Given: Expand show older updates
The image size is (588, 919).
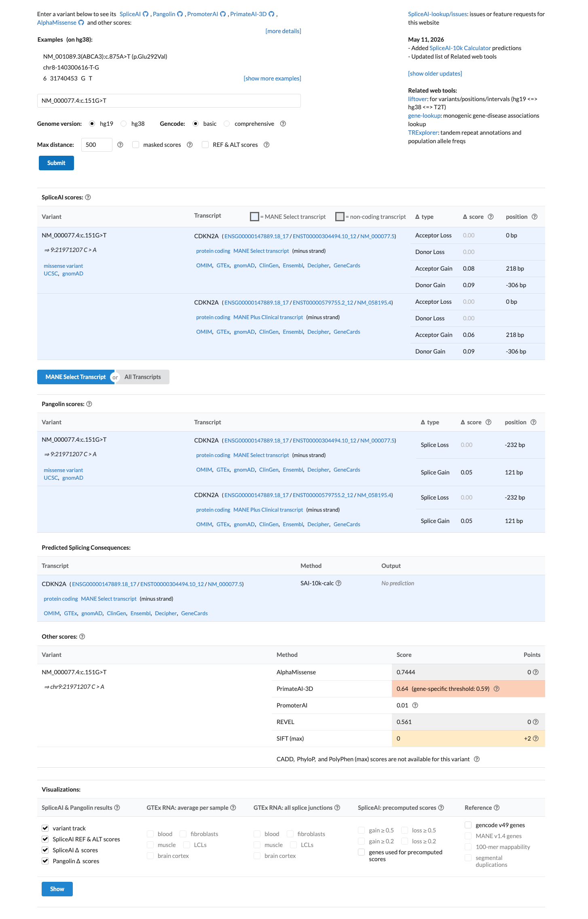Looking at the screenshot, I should [435, 74].
